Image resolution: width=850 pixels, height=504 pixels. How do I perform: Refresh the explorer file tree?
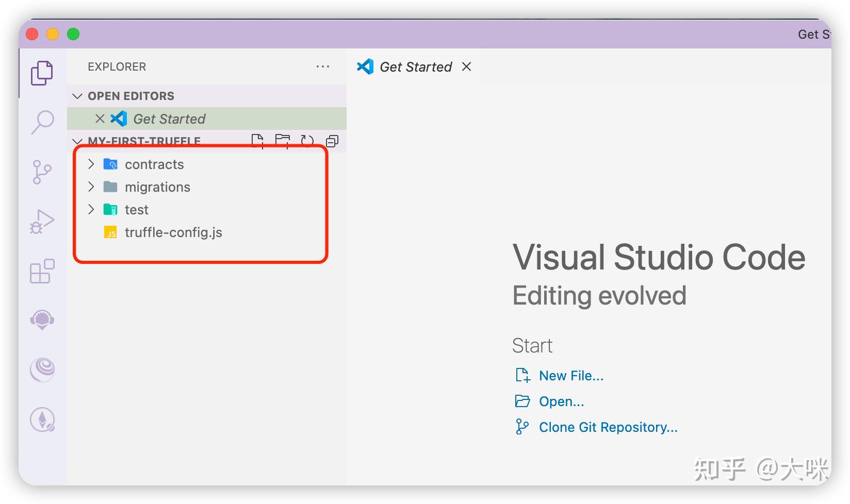pyautogui.click(x=307, y=141)
